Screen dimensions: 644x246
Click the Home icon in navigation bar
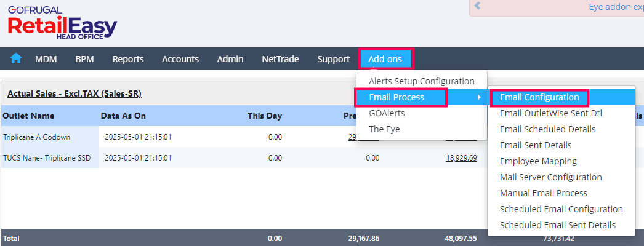pos(16,59)
